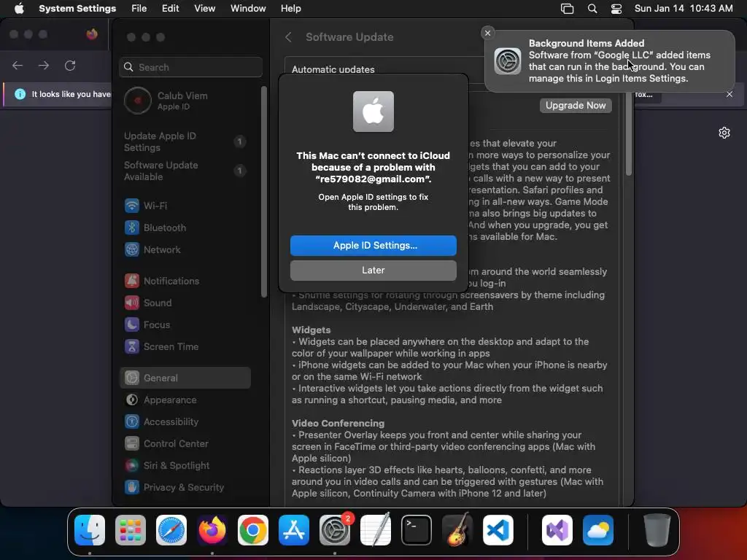Launch Visual Studio Code from Dock
This screenshot has width=747, height=560.
coord(498,530)
